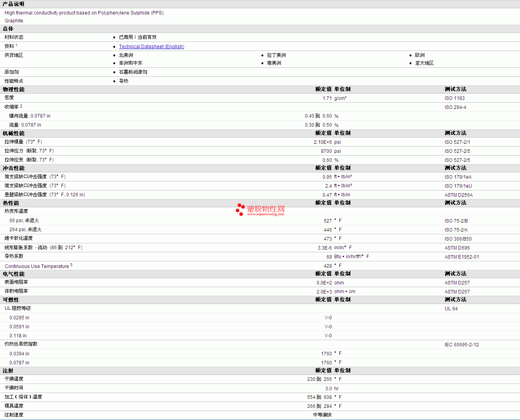The height and width of the screenshot is (420, 520).
Task: Click the "High thermal conductivity product" description line
Action: coord(85,13)
